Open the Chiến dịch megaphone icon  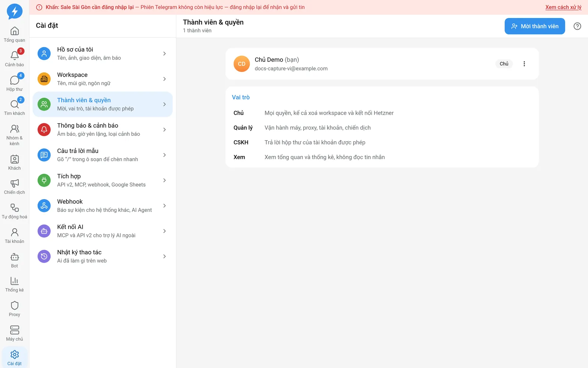[15, 183]
